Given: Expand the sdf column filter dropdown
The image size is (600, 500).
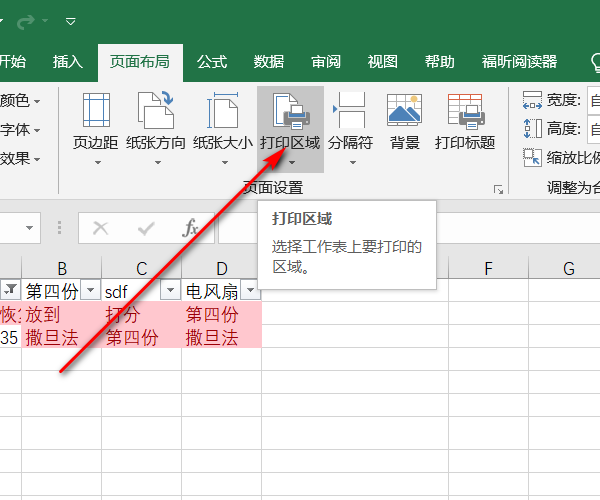Looking at the screenshot, I should pos(170,291).
